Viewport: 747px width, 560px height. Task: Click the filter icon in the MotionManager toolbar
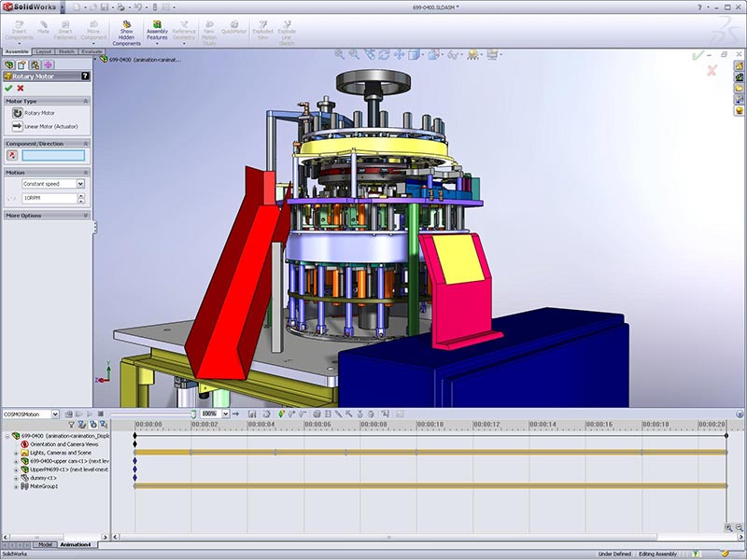(x=71, y=424)
